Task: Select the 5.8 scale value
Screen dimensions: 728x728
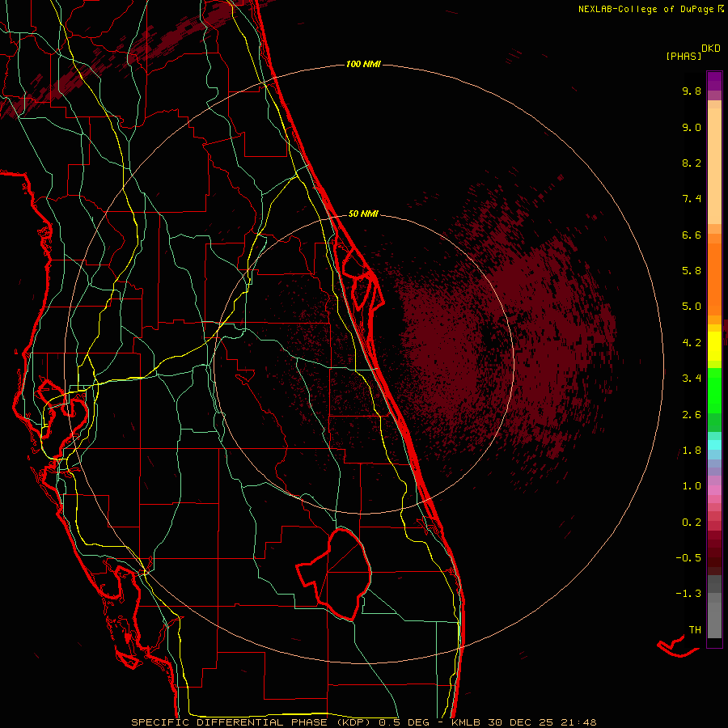Action: coord(692,271)
